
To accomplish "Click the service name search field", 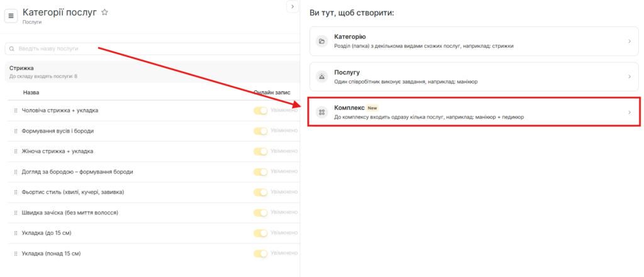I will pos(151,48).
